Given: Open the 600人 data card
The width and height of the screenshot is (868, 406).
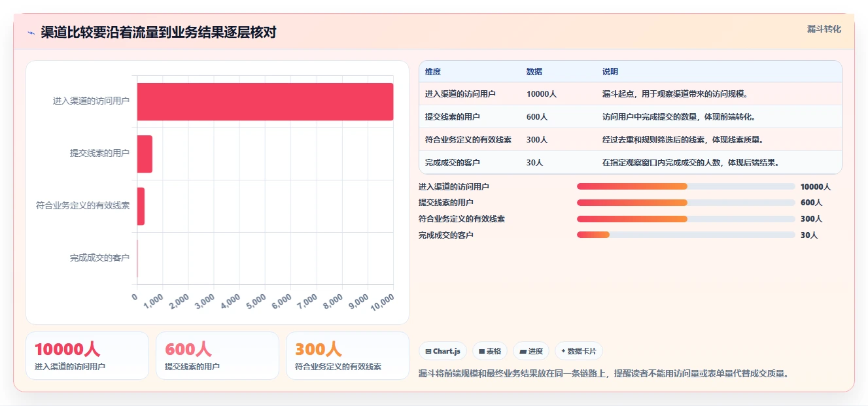Looking at the screenshot, I should [217, 356].
